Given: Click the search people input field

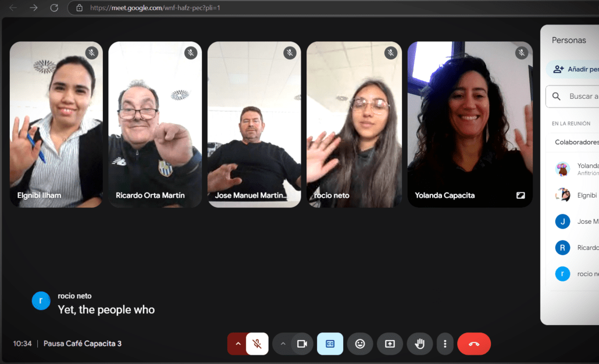Looking at the screenshot, I should pyautogui.click(x=582, y=97).
